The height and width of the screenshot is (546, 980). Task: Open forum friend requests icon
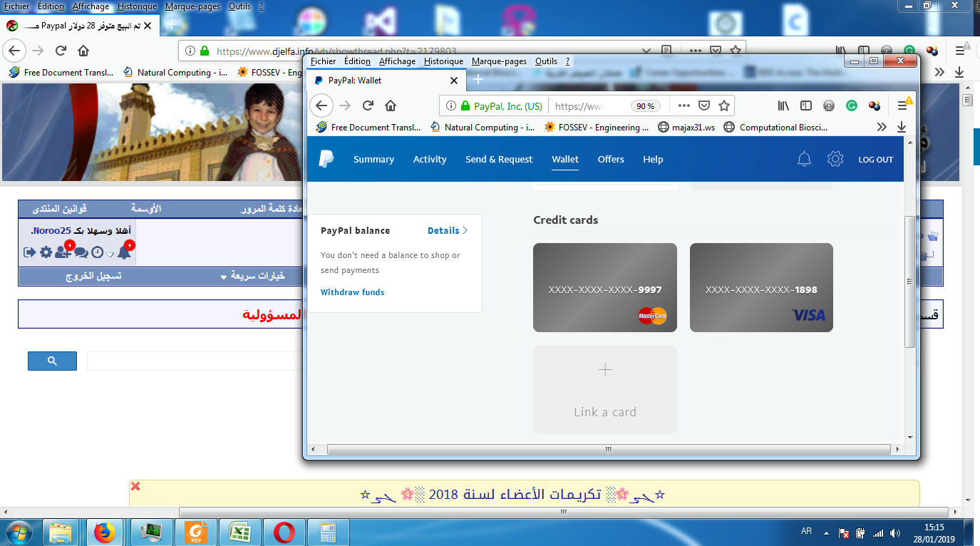point(63,252)
